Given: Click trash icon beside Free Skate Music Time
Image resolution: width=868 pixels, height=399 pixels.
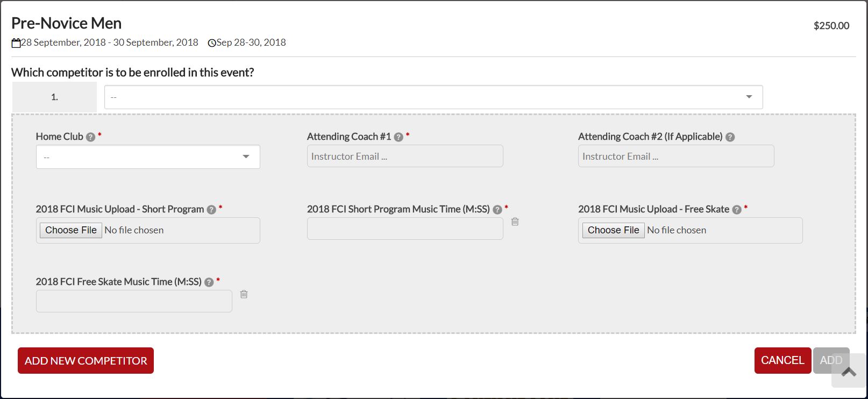Looking at the screenshot, I should (244, 294).
